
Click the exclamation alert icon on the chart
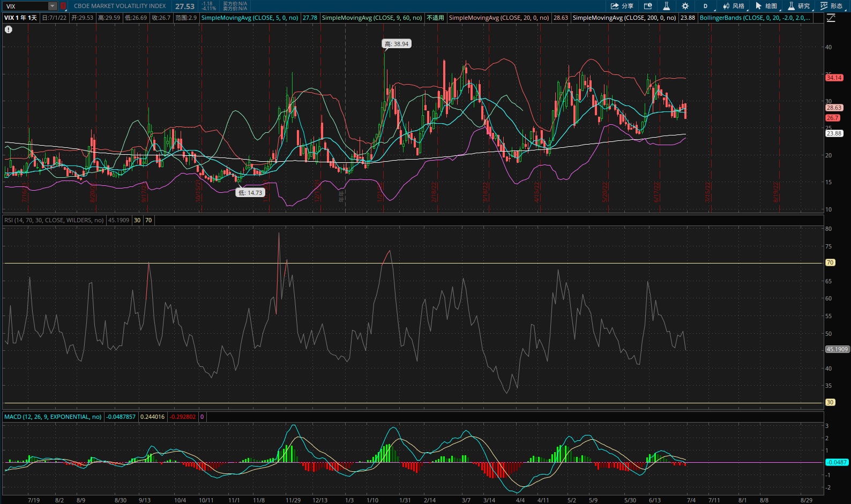[9, 29]
